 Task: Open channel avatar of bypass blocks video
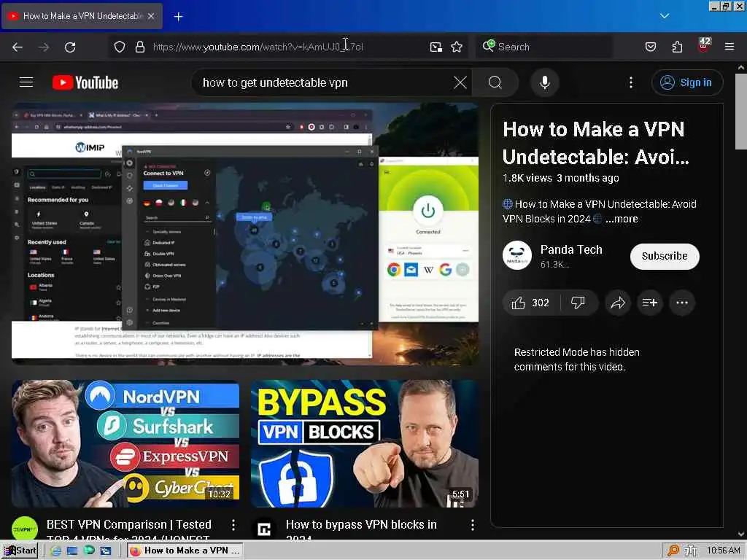[264, 529]
